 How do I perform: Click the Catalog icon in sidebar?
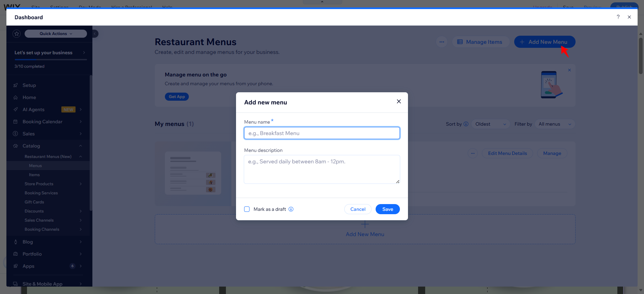[16, 146]
